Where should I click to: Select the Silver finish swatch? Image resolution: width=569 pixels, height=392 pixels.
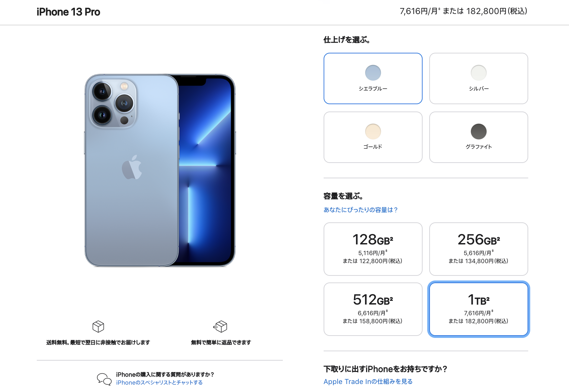pyautogui.click(x=478, y=73)
